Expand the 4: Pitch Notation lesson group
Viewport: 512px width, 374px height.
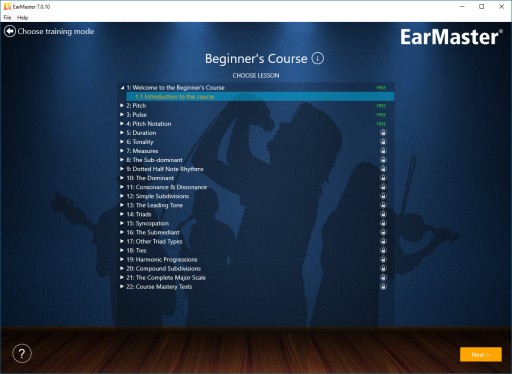(x=122, y=124)
